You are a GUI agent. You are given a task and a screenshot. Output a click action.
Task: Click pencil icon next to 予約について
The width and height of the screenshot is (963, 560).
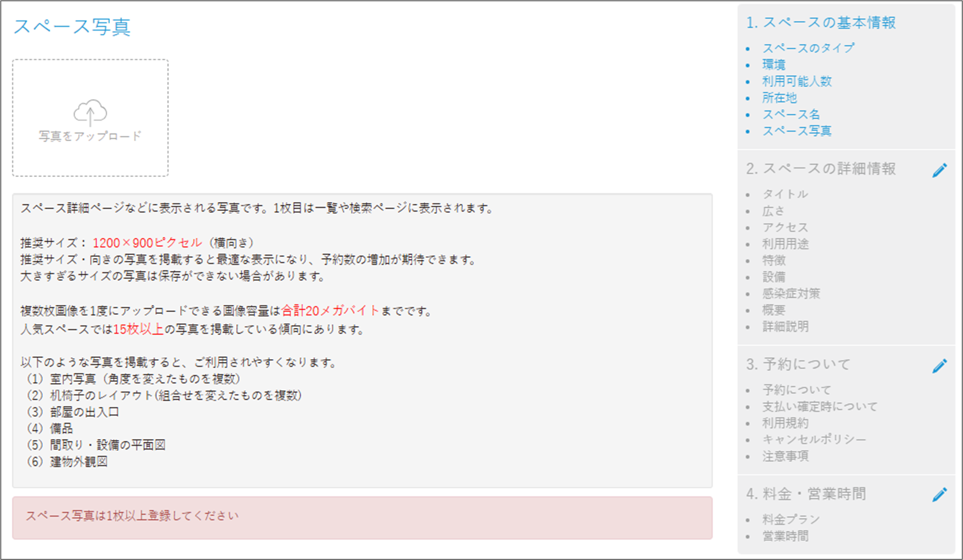click(x=939, y=366)
